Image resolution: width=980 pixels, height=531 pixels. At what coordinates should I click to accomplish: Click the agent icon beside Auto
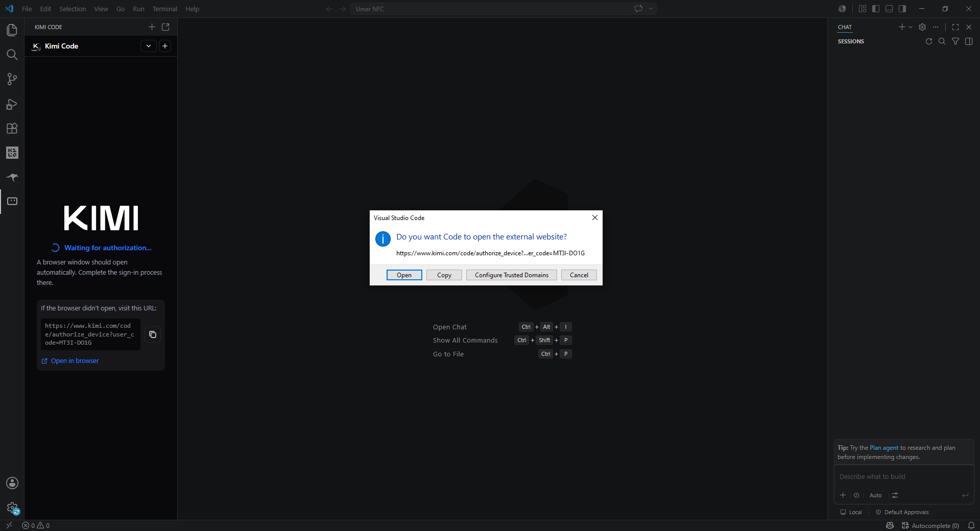[856, 495]
